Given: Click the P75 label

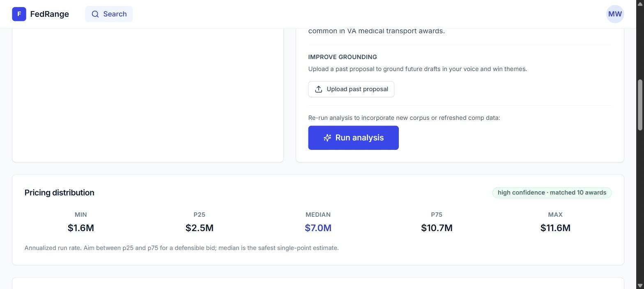Looking at the screenshot, I should 437,215.
